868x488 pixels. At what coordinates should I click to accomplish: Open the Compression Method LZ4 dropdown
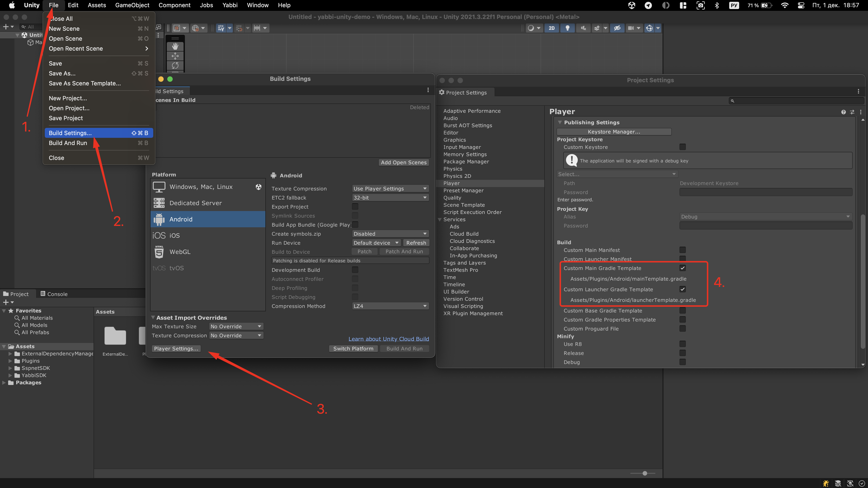[x=390, y=306]
